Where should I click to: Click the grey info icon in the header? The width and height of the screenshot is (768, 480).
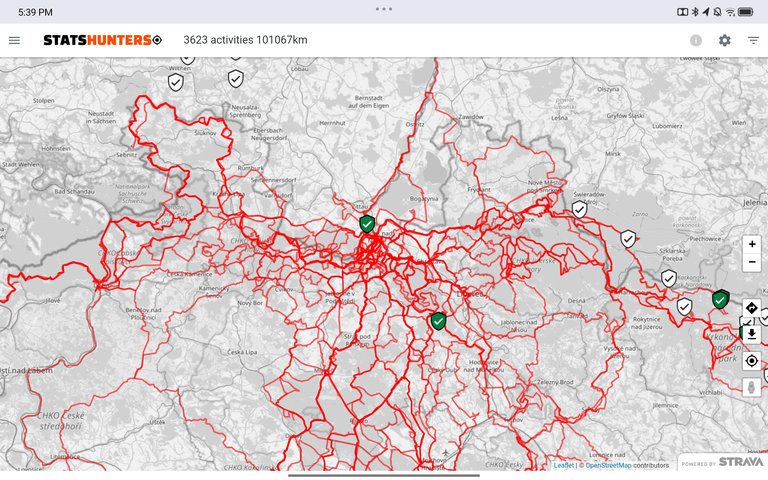click(x=696, y=40)
